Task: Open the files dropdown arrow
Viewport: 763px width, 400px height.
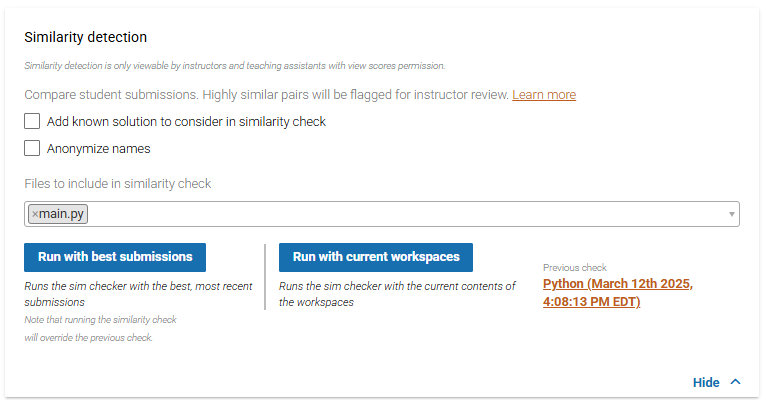Action: (x=731, y=214)
